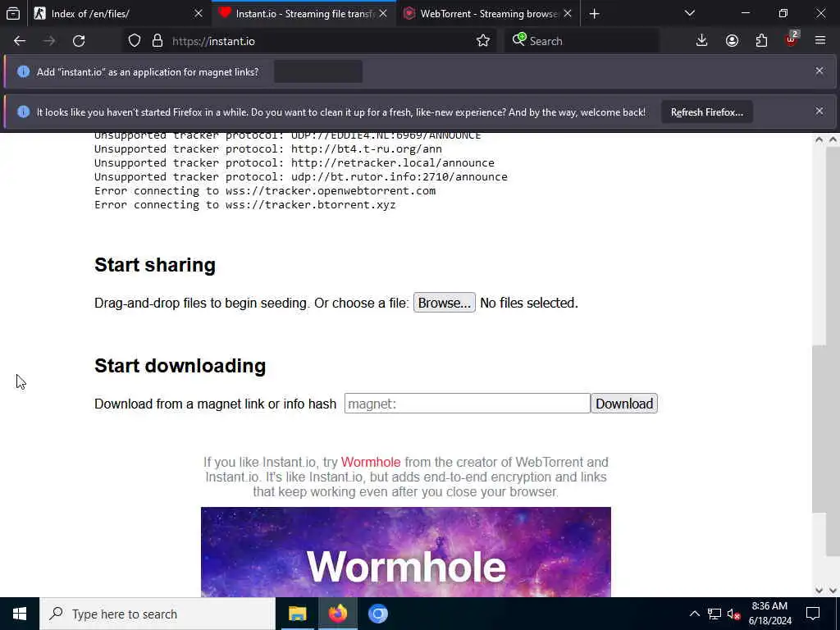Click the Refresh Firefox... button
This screenshot has height=630, width=840.
[x=706, y=112]
